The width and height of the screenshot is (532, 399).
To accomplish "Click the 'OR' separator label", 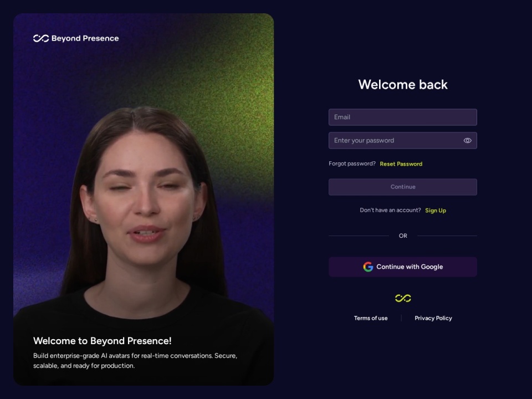I will pos(403,236).
